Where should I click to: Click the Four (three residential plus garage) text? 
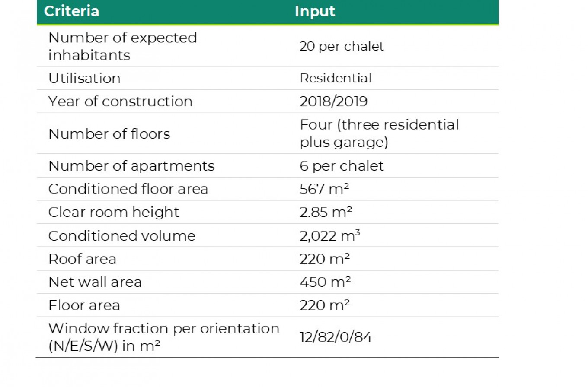pyautogui.click(x=379, y=133)
